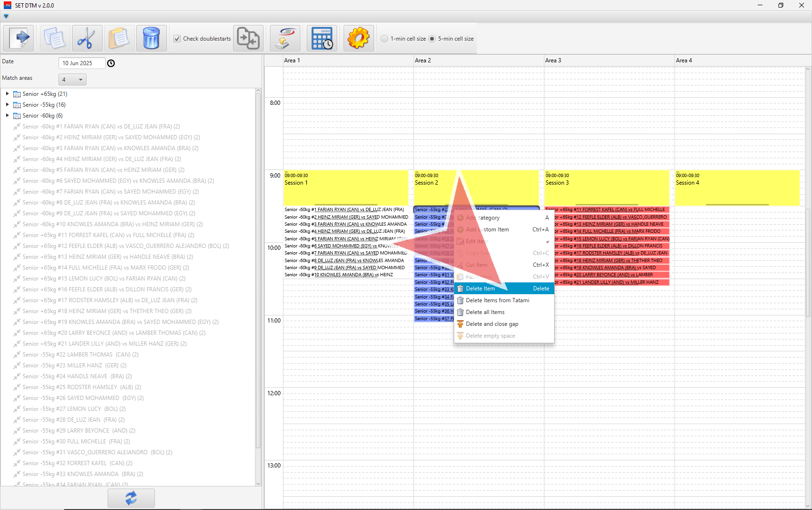Click the blue refresh arrows button

pos(131,498)
